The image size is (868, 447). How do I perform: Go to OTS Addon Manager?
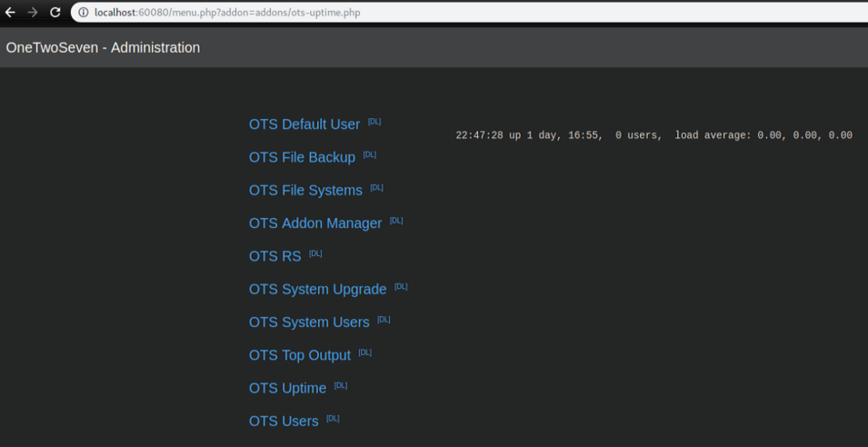tap(315, 223)
